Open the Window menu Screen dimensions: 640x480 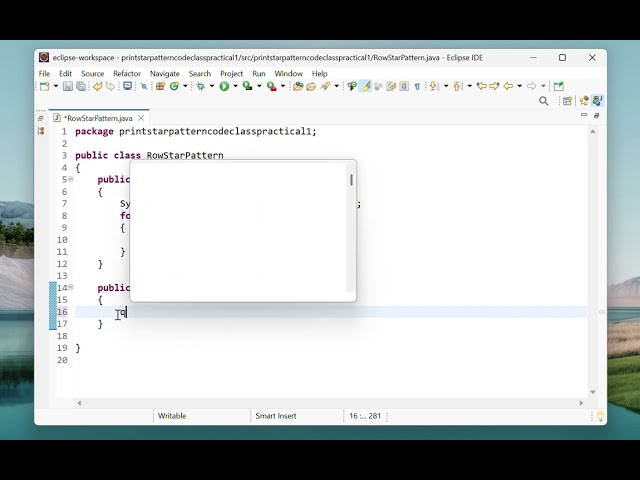(288, 73)
